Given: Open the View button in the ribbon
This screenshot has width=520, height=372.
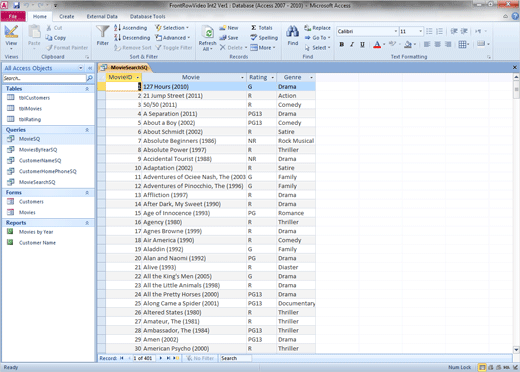Looking at the screenshot, I should 11,37.
